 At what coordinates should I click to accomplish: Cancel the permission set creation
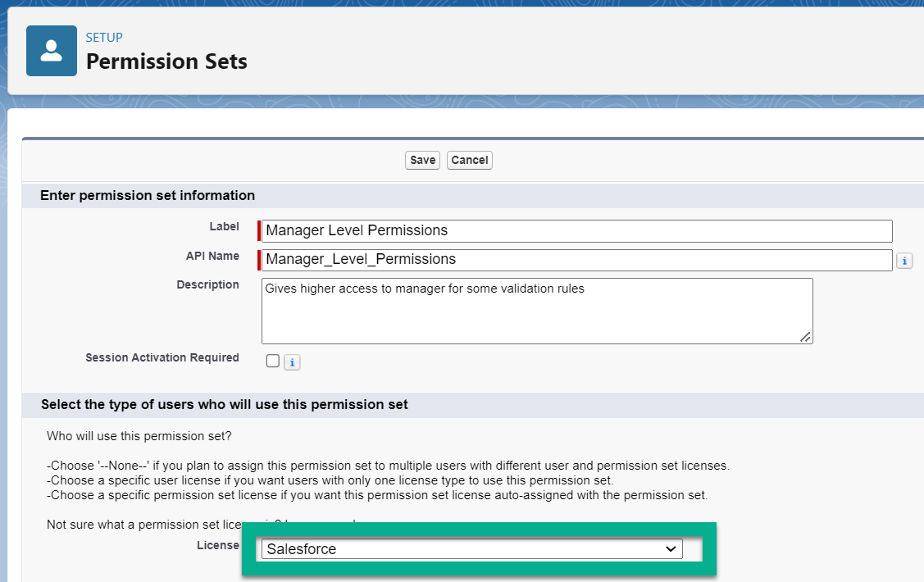(x=469, y=160)
